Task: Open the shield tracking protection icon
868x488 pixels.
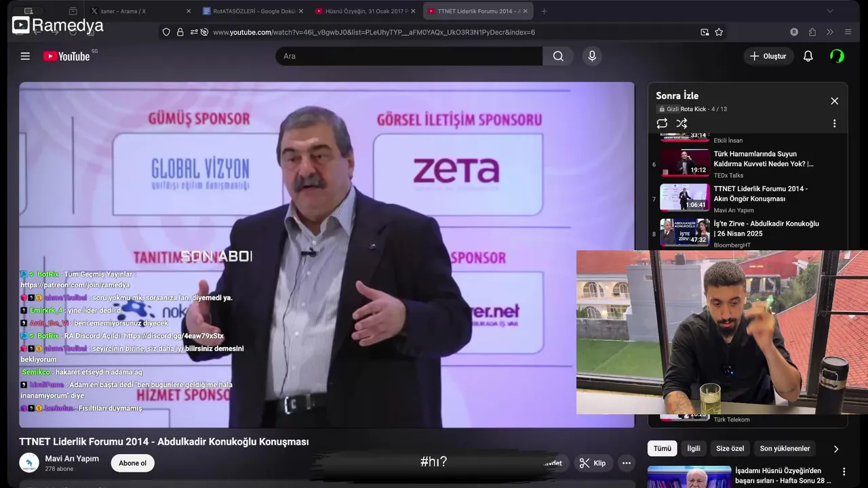Action: (x=166, y=32)
